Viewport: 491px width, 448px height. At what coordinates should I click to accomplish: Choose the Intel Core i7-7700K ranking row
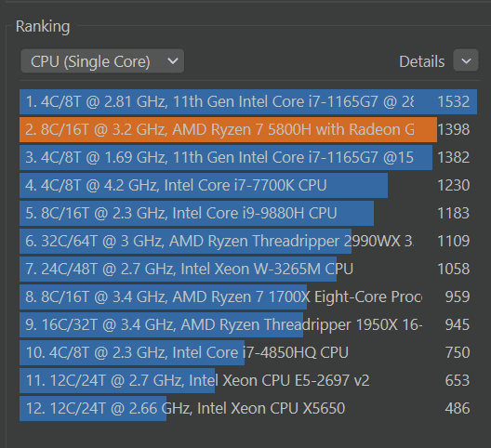point(248,185)
